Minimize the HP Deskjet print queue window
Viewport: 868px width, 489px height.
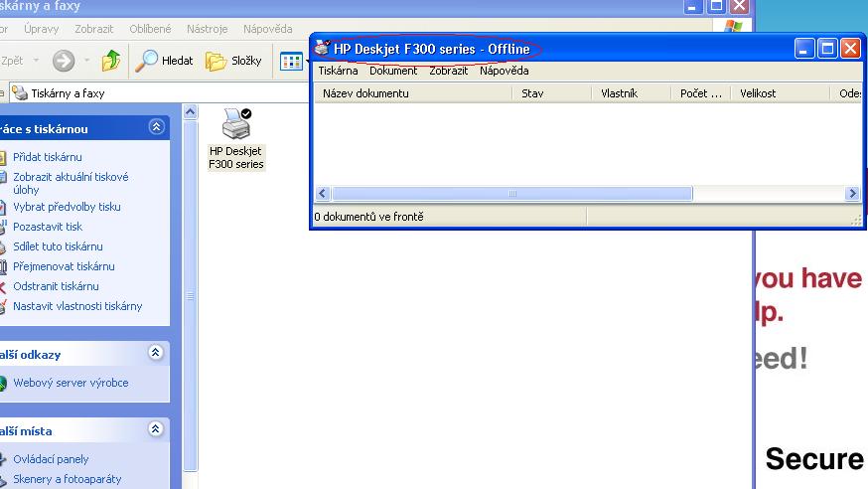[804, 49]
